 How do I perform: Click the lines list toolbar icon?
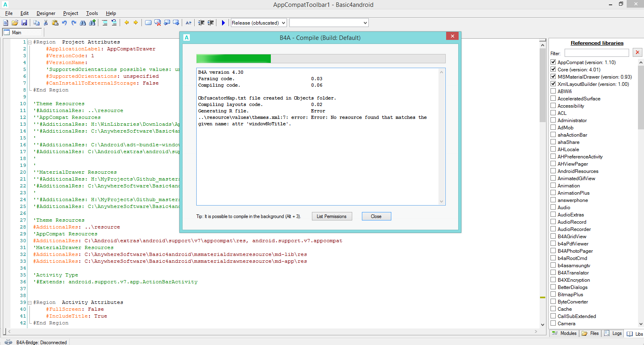pos(105,23)
